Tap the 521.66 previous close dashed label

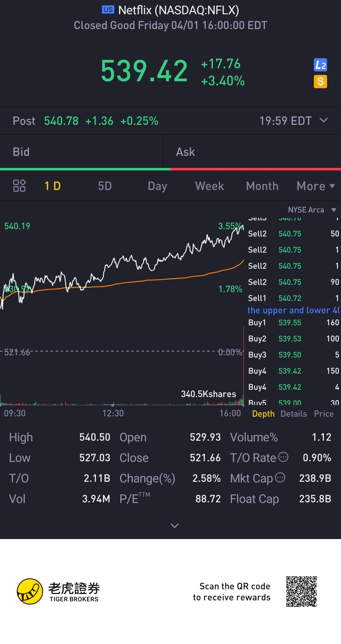tap(17, 352)
